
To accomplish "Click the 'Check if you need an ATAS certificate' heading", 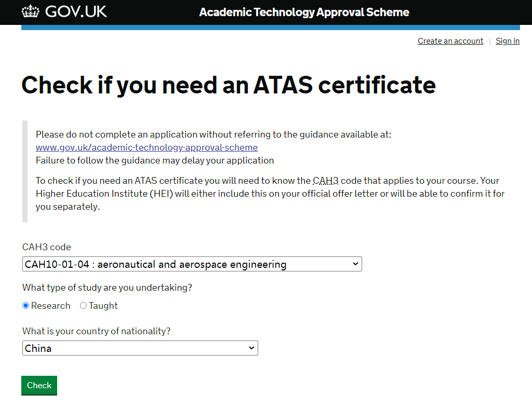I will (x=228, y=85).
